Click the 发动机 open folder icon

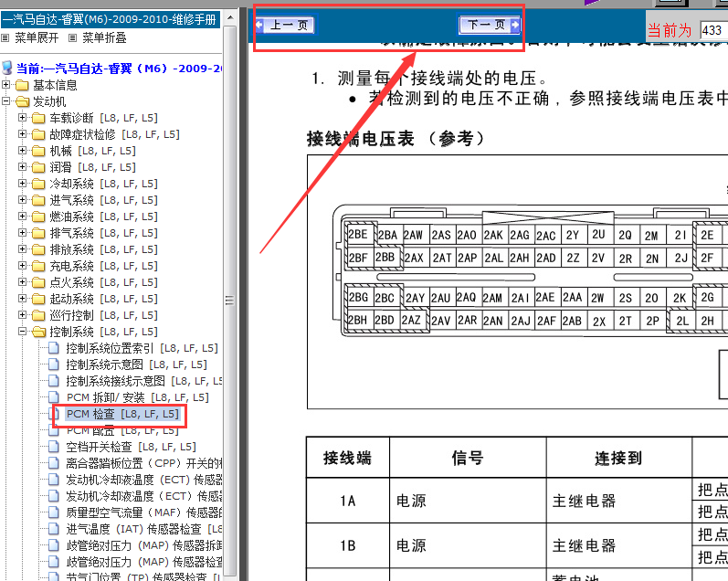(22, 101)
